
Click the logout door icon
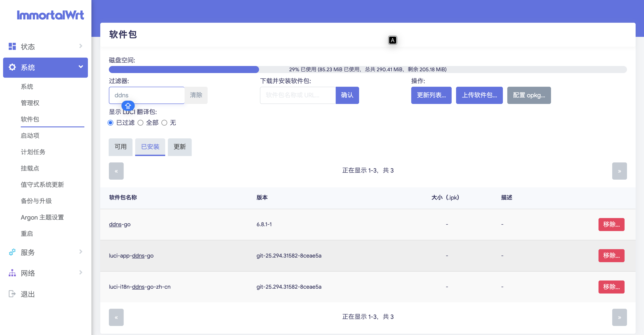12,294
